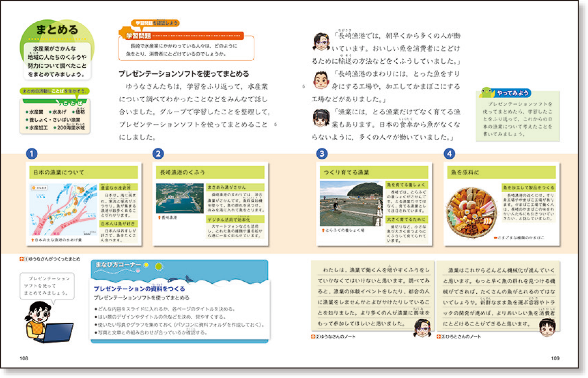Click the blue number 1 circle
The height and width of the screenshot is (378, 588).
[31, 154]
